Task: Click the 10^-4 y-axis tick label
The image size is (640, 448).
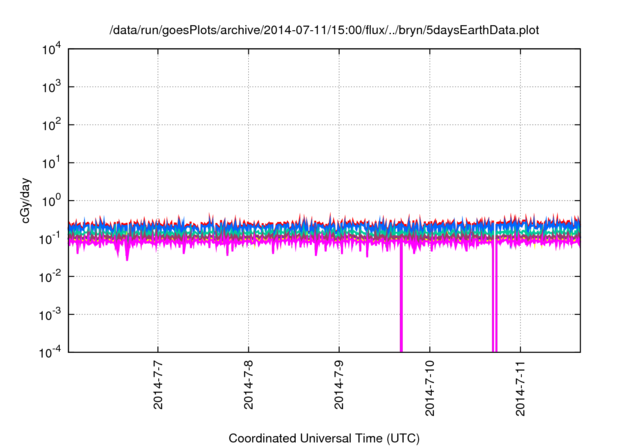Action: [x=50, y=352]
